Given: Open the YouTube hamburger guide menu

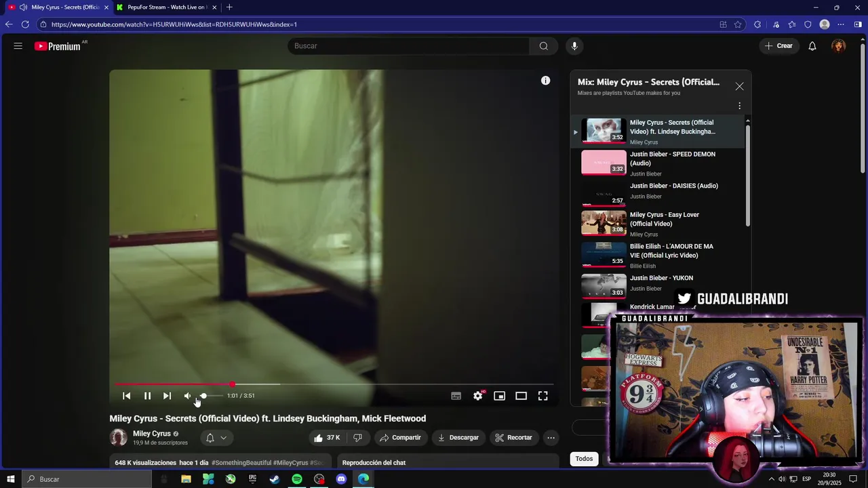Looking at the screenshot, I should 18,46.
